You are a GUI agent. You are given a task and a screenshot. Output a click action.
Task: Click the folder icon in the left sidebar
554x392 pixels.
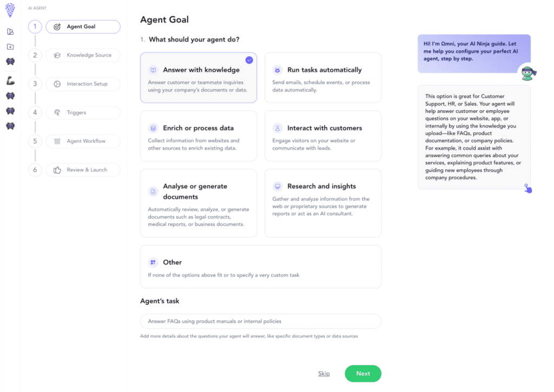click(x=9, y=46)
